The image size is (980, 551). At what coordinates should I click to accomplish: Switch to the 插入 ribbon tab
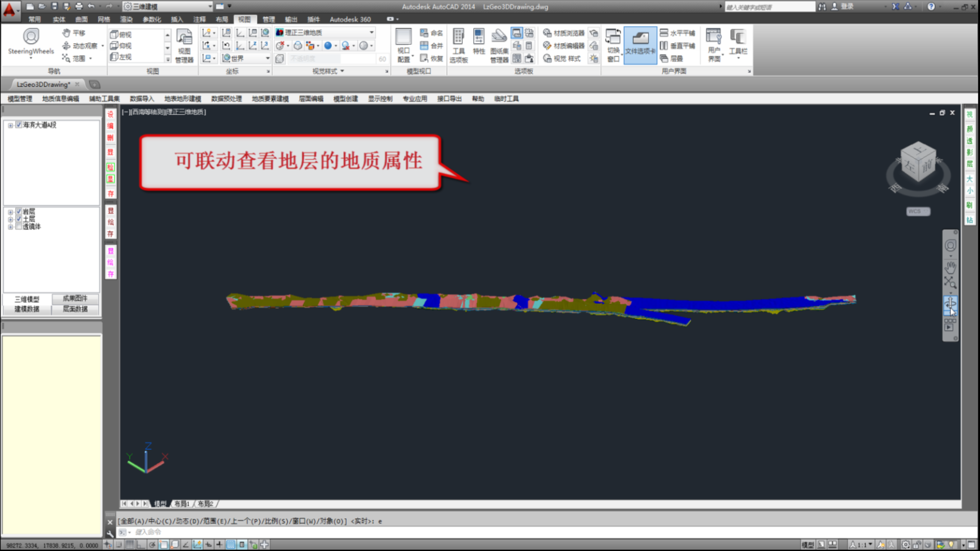(x=177, y=19)
